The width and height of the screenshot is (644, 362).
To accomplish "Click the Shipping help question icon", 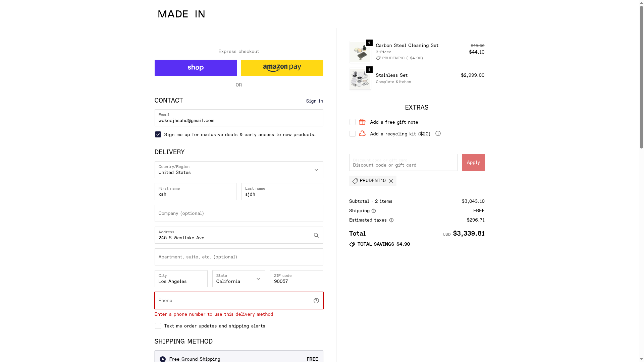I will (x=374, y=211).
